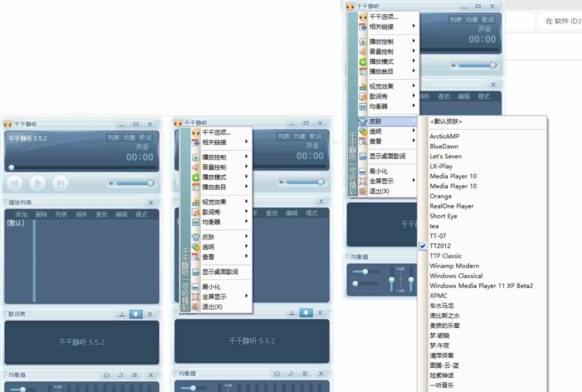Screen dimensions: 582x392
Task: Expand 相关链接 submenu in middle player's menu
Action: (221, 142)
